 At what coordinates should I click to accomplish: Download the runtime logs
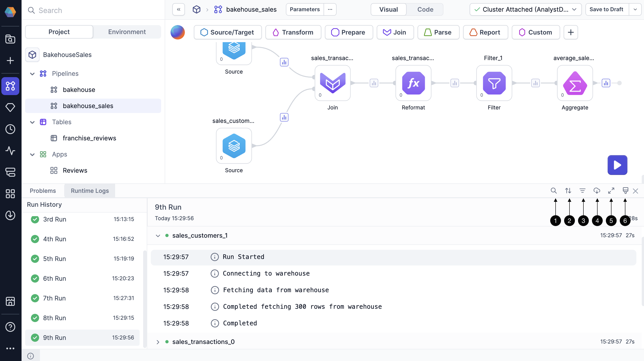tap(597, 191)
